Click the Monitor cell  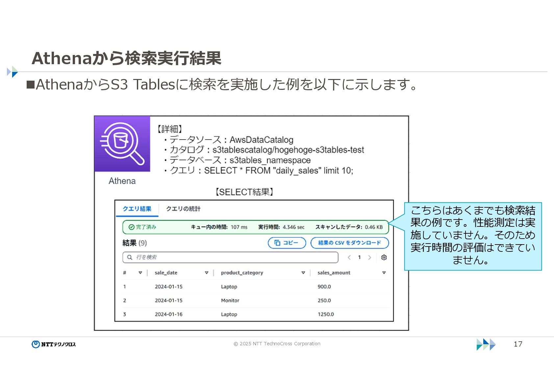point(230,301)
